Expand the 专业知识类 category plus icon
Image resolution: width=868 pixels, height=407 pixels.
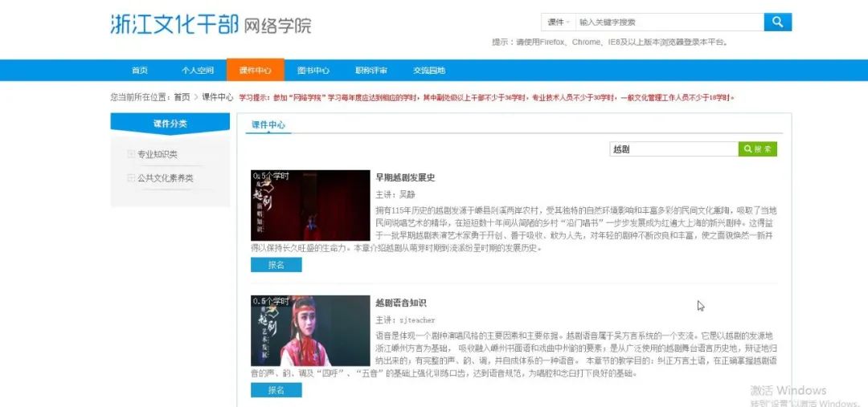pyautogui.click(x=131, y=154)
